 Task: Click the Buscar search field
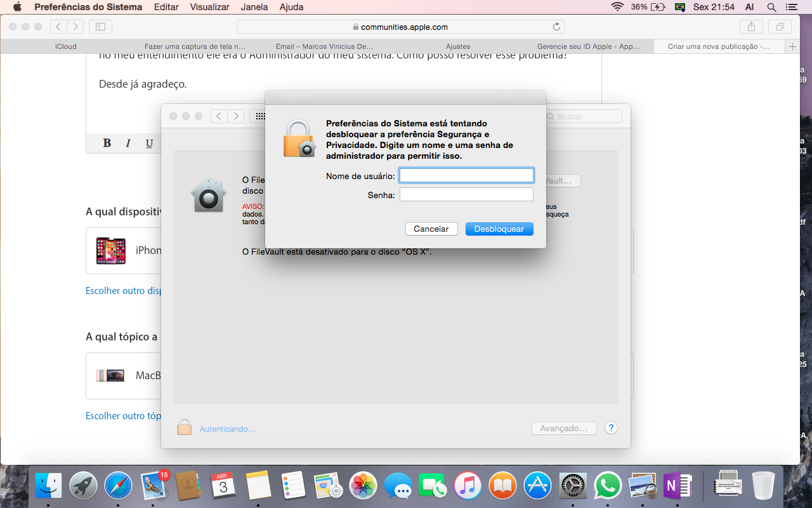point(584,117)
